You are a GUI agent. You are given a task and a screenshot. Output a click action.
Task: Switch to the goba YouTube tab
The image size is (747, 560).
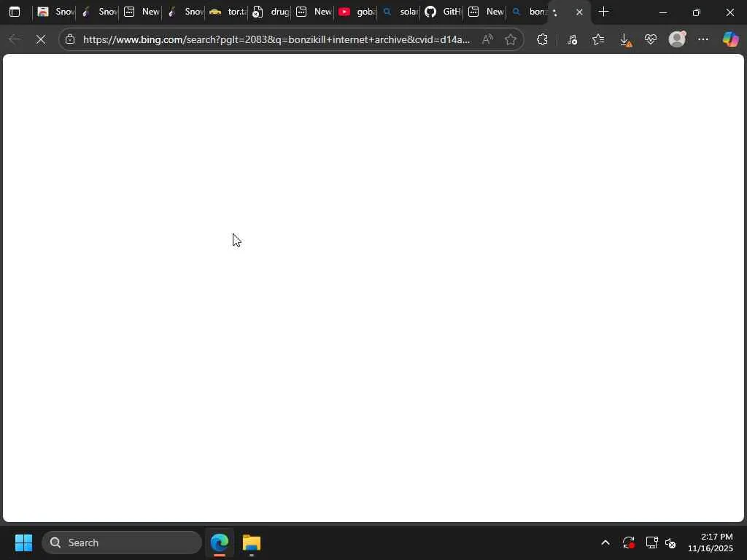[356, 12]
